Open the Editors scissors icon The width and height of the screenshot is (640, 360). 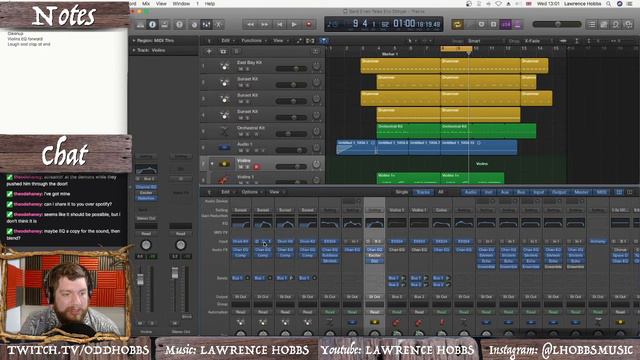[x=219, y=24]
